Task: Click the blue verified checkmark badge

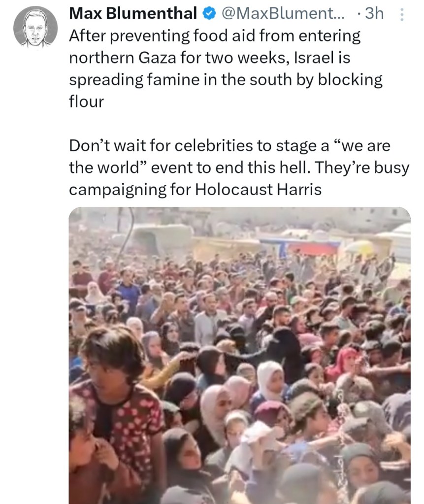Action: 209,14
